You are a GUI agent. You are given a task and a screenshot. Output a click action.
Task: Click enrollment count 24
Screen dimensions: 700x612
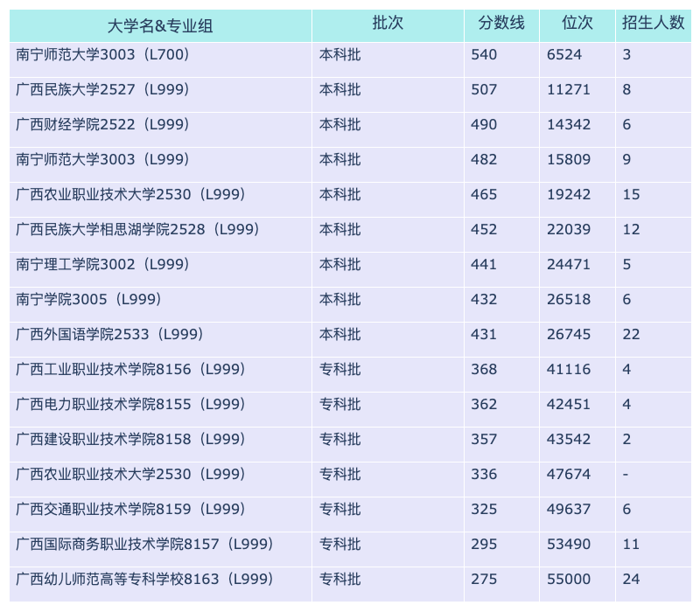tap(631, 579)
